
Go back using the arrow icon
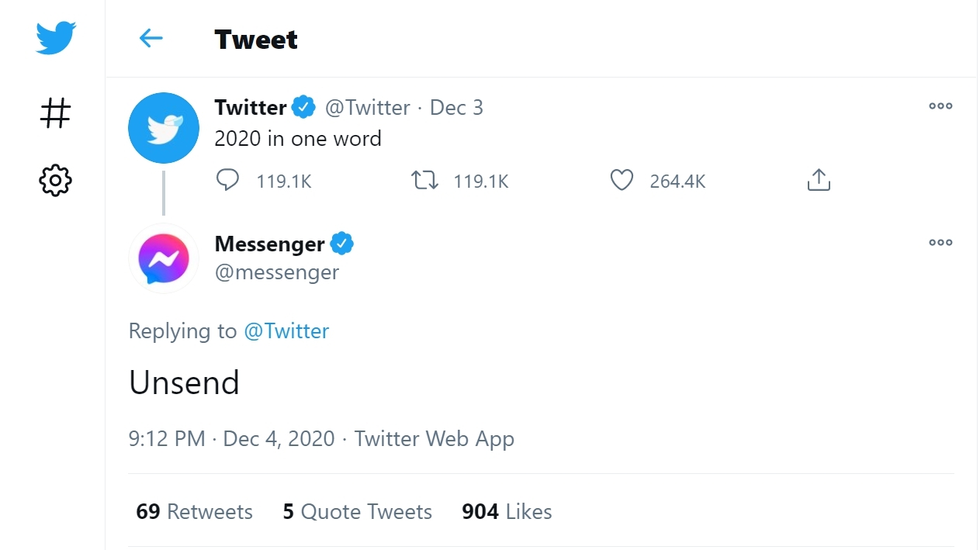click(151, 38)
